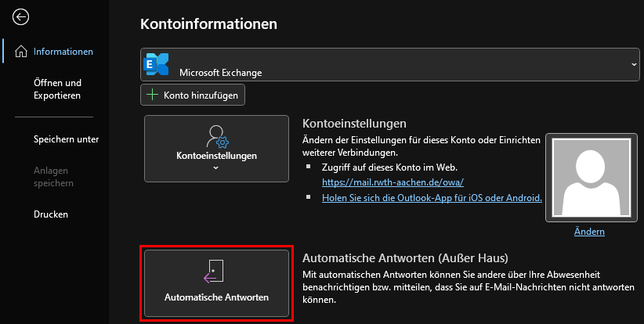Click the green plus icon
Viewport: 644px width, 324px height.
pyautogui.click(x=152, y=95)
